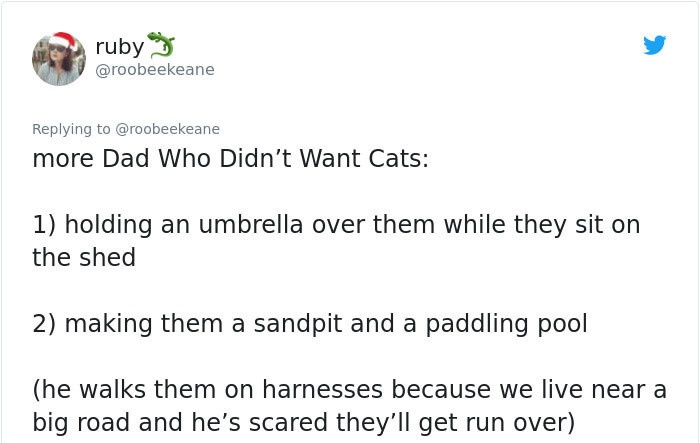Click the words Replying to

71,129
